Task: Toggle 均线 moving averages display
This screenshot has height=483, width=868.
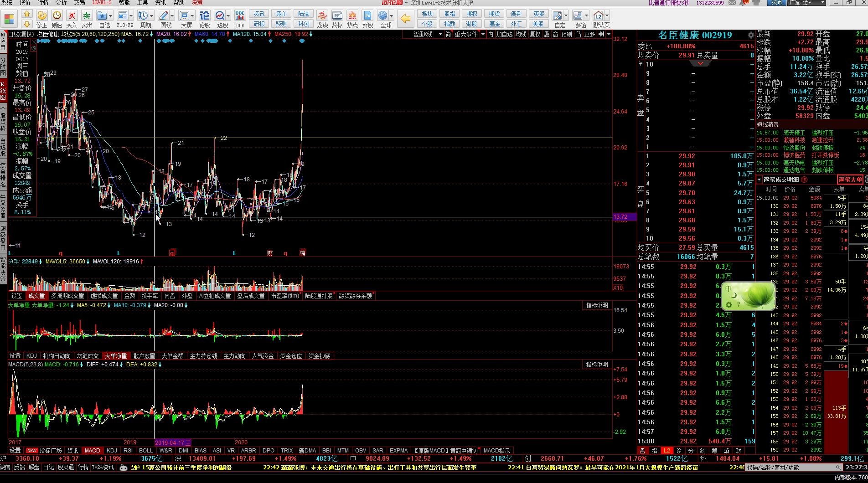Action: 521,34
